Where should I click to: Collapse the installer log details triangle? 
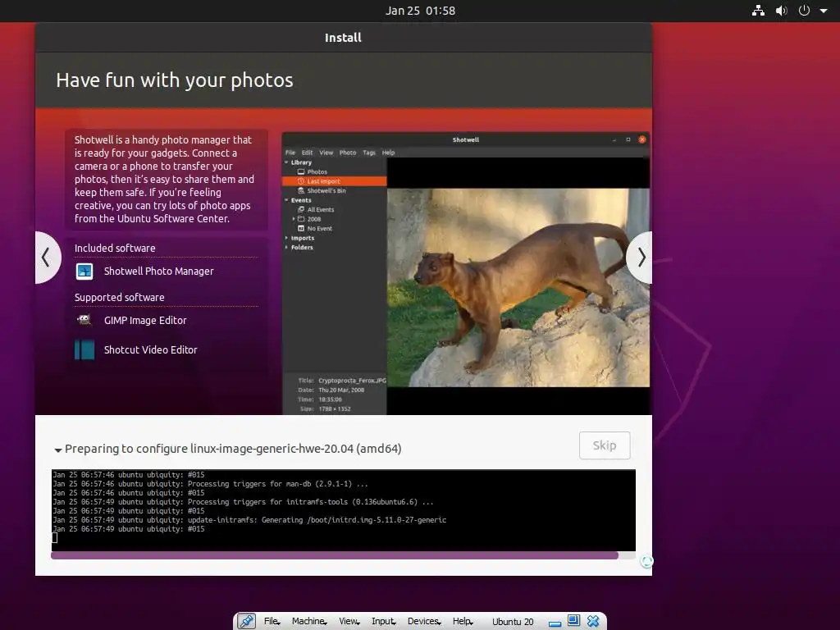[58, 450]
